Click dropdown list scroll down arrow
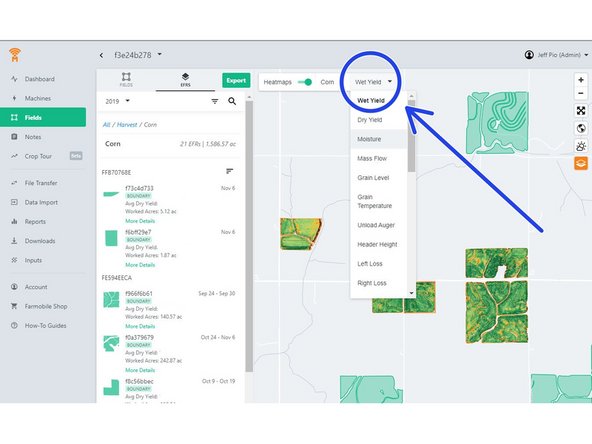 412,293
